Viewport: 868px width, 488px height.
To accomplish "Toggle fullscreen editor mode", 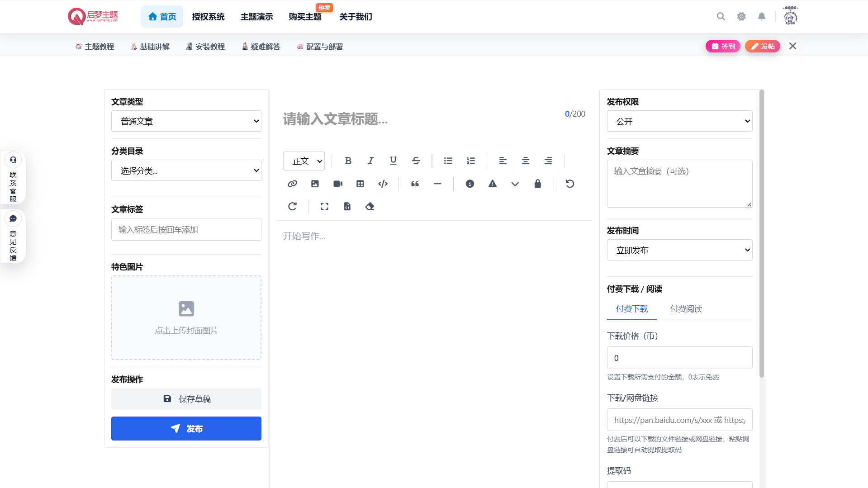I will point(324,206).
